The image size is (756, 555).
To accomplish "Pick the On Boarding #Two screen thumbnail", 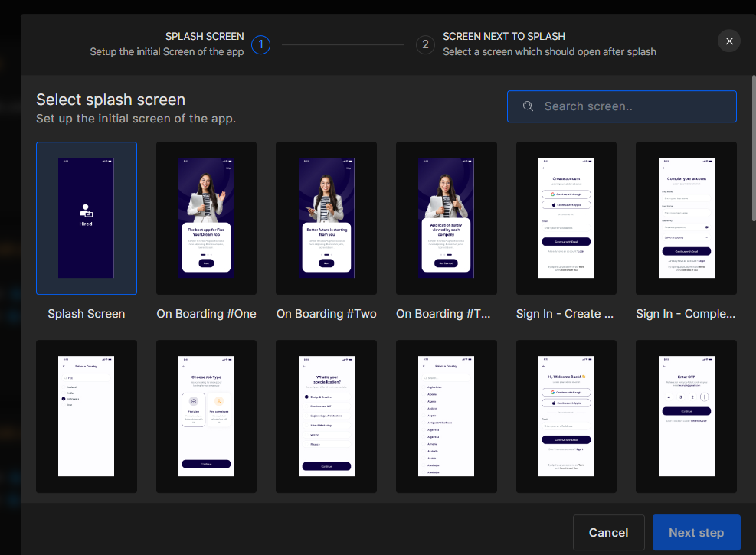I will pos(326,218).
